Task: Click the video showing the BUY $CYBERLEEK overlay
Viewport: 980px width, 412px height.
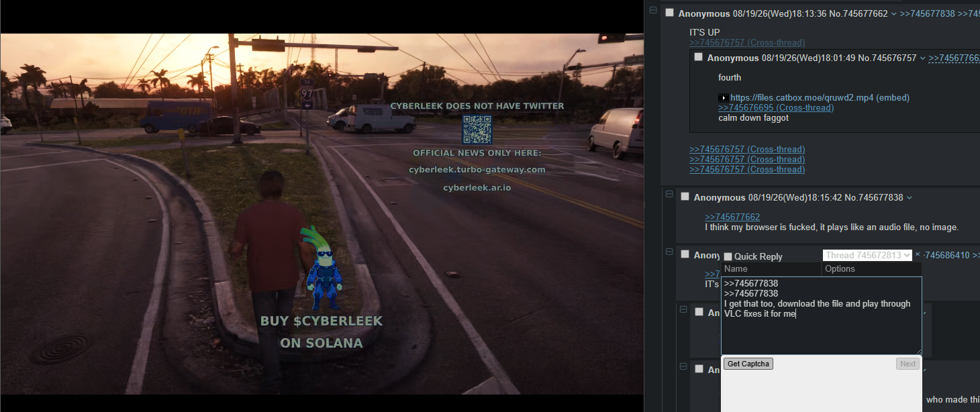Action: [x=322, y=214]
